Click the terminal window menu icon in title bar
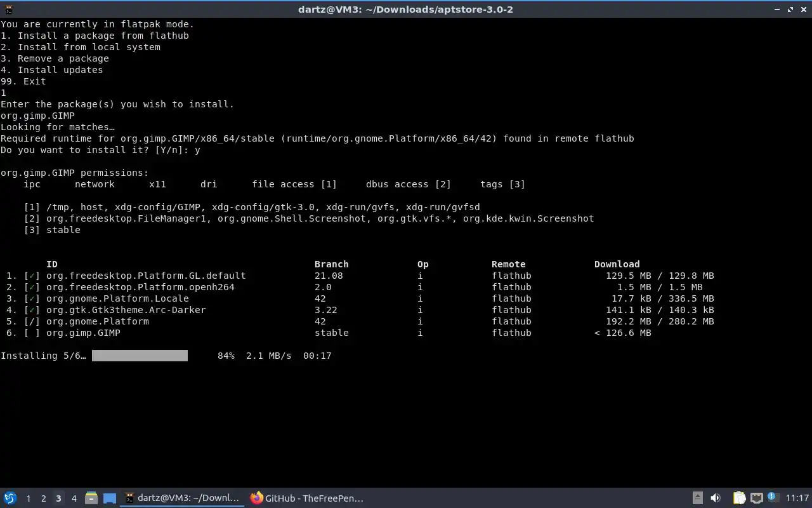Image resolution: width=812 pixels, height=508 pixels. coord(8,9)
